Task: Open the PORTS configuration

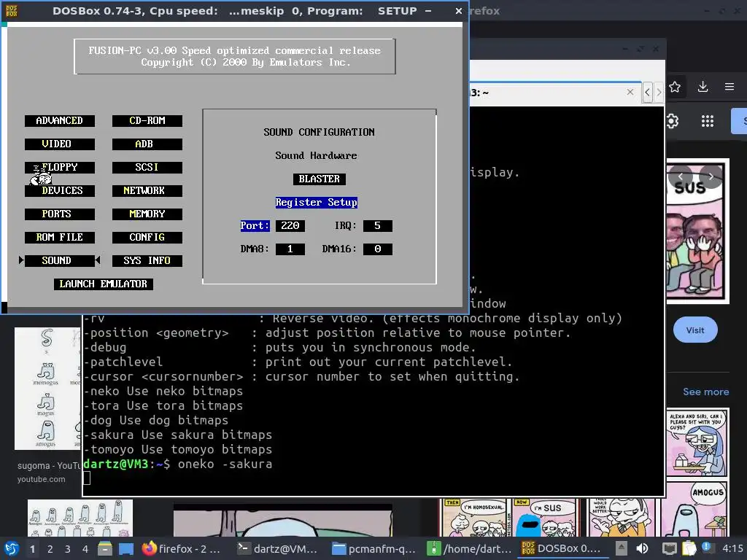Action: click(60, 214)
